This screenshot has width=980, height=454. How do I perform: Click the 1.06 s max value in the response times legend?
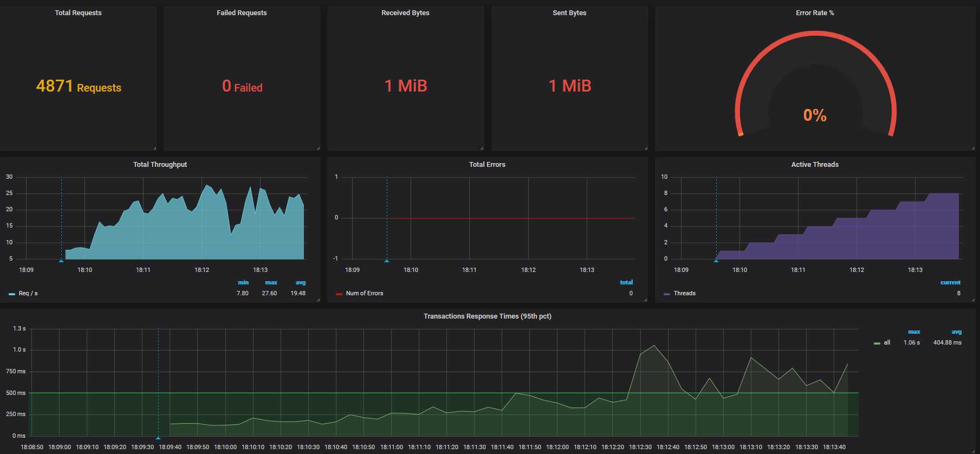pyautogui.click(x=912, y=343)
